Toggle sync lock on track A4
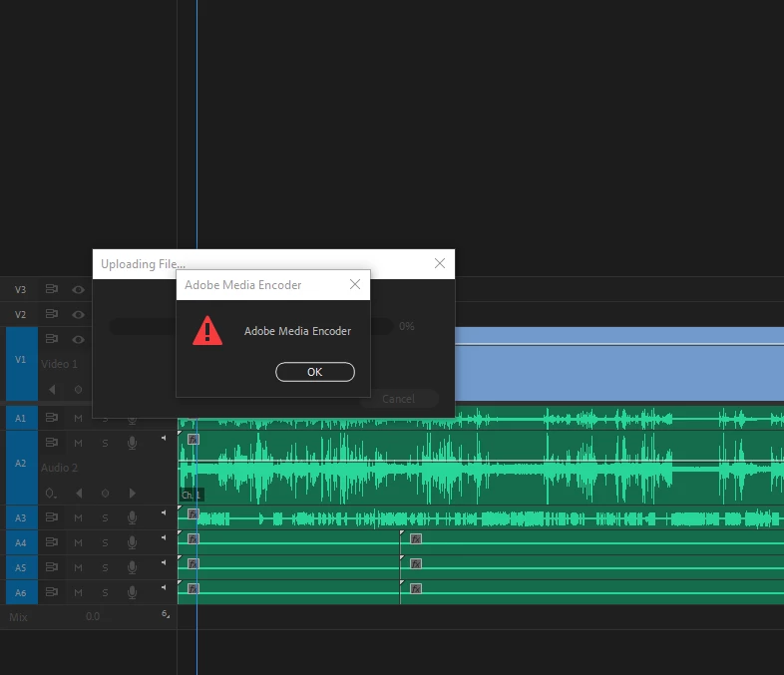The image size is (784, 675). (x=52, y=542)
